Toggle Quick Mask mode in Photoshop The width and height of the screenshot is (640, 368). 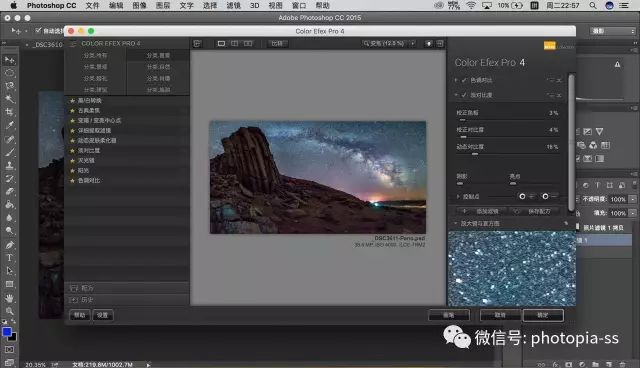click(x=9, y=350)
